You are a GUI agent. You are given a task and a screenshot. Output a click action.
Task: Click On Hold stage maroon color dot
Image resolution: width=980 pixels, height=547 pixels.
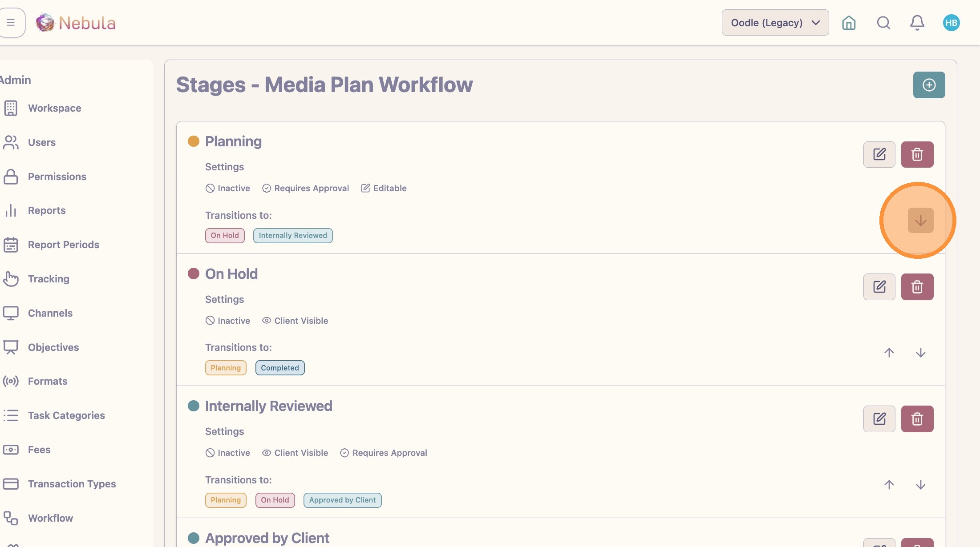coord(193,273)
